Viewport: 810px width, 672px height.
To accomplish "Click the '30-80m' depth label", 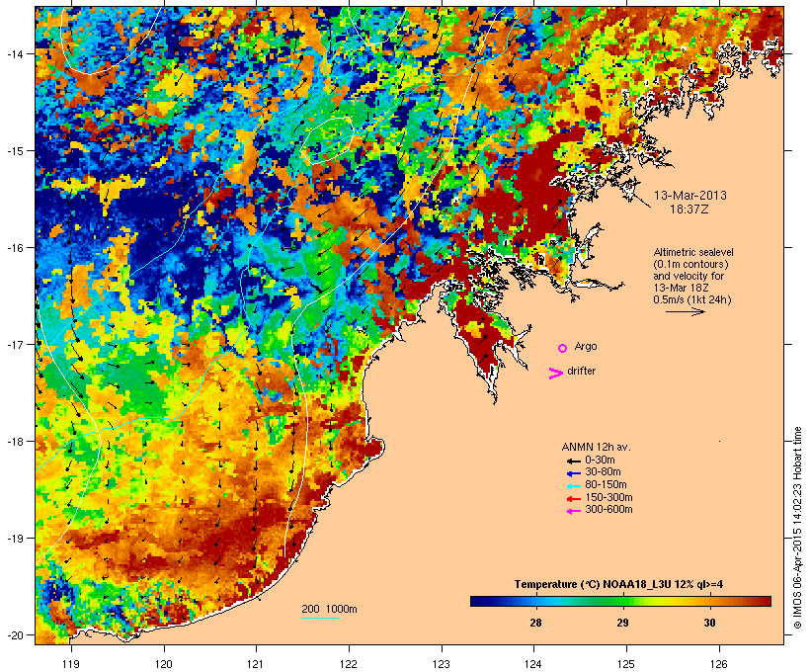I will point(603,472).
